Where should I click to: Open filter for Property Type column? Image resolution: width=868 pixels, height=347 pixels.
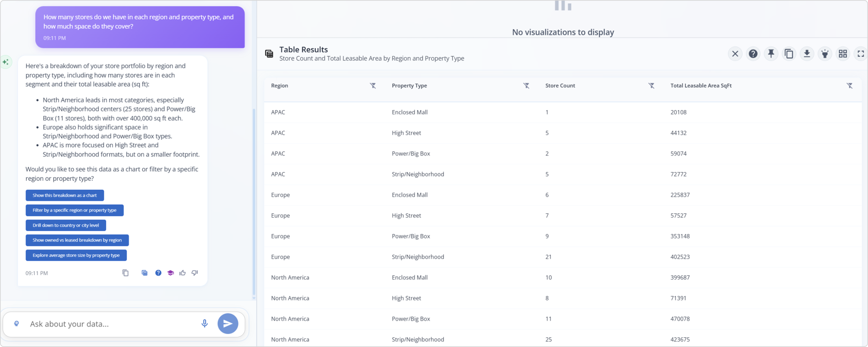(526, 86)
